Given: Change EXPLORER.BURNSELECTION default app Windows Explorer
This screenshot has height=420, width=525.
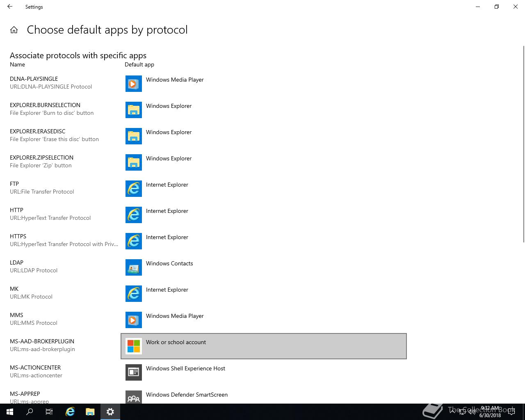Looking at the screenshot, I should point(264,110).
